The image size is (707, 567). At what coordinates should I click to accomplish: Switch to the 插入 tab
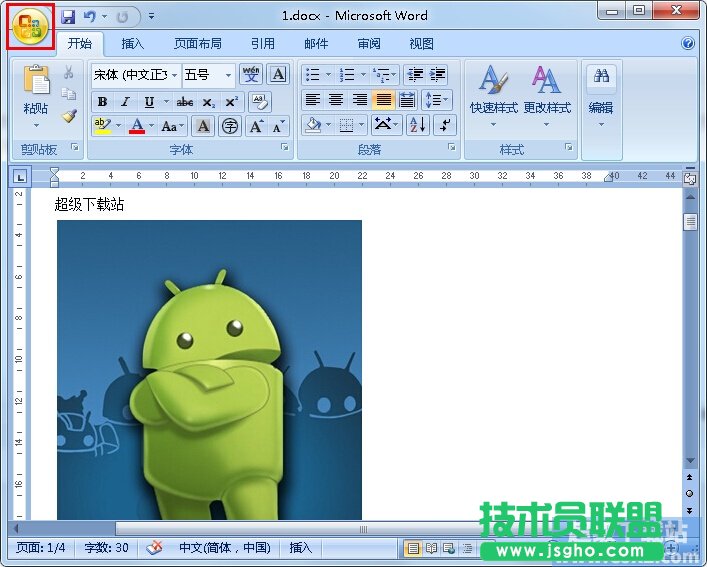pyautogui.click(x=133, y=44)
